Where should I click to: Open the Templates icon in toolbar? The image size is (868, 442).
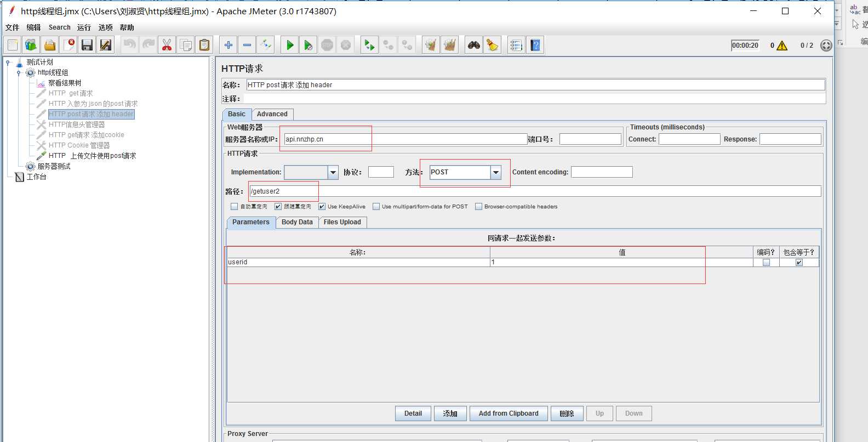[x=31, y=45]
